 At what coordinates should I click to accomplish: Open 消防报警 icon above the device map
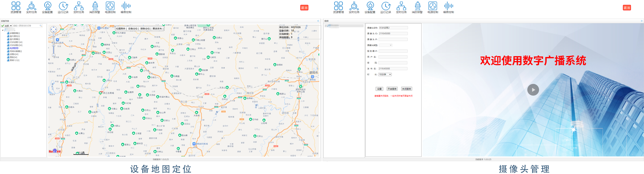pyautogui.click(x=95, y=7)
